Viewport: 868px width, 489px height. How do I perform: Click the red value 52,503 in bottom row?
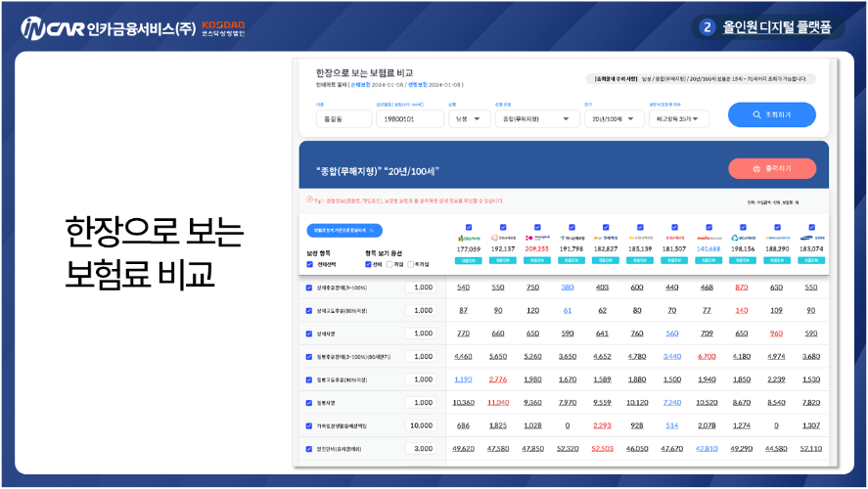tap(602, 449)
